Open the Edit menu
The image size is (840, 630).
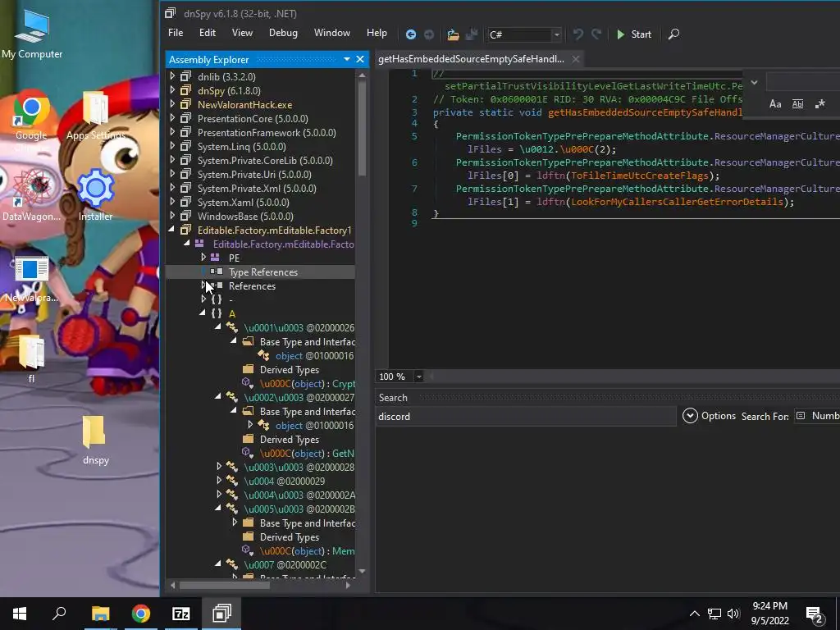point(208,33)
